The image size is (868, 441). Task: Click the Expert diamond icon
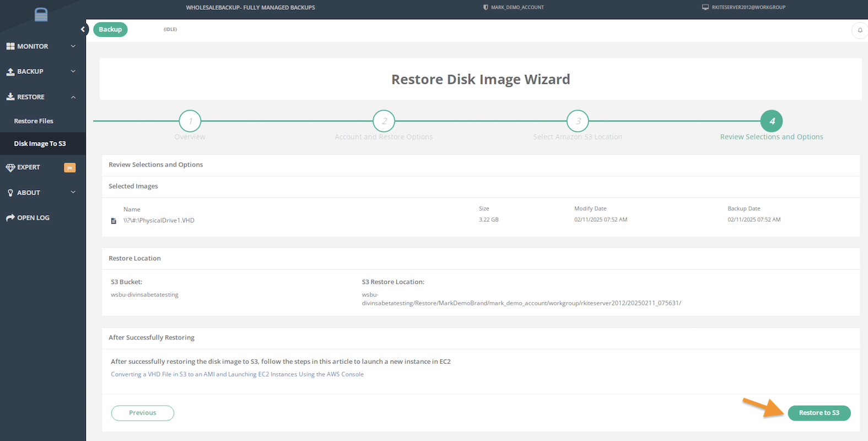click(x=10, y=168)
